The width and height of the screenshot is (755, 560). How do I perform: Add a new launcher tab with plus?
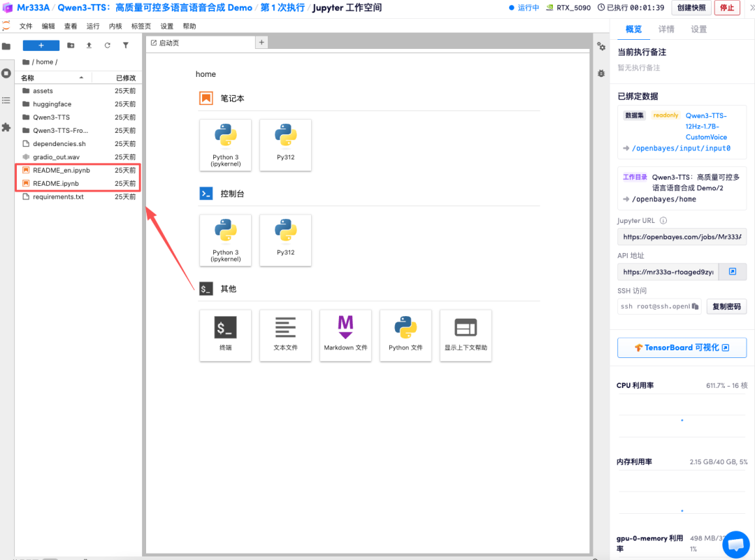261,43
